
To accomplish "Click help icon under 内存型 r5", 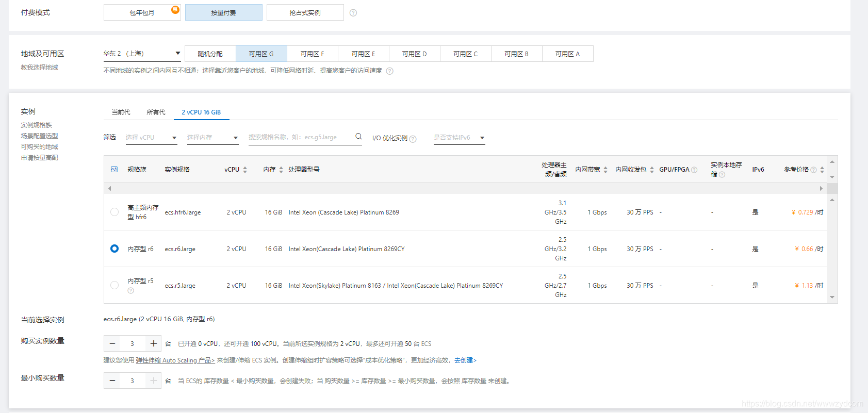I will pos(131,291).
